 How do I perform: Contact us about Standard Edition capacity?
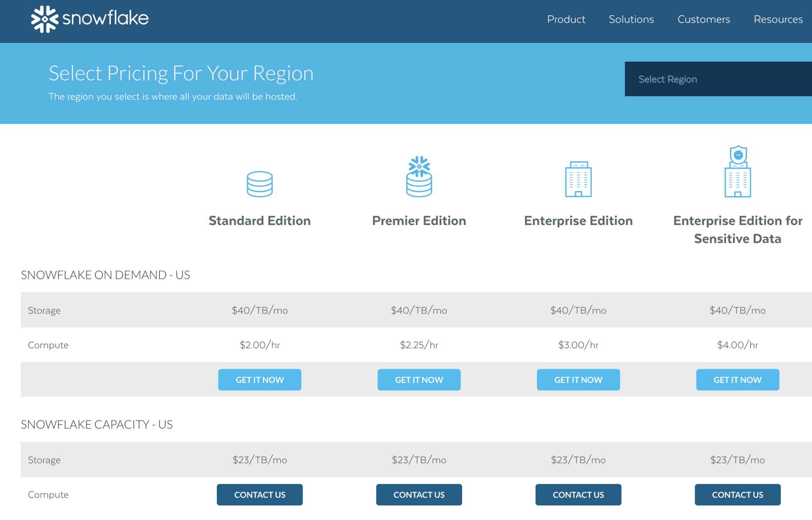pos(259,495)
